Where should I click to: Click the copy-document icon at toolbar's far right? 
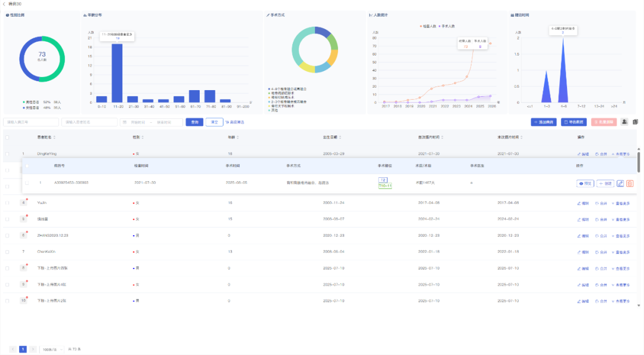click(636, 122)
